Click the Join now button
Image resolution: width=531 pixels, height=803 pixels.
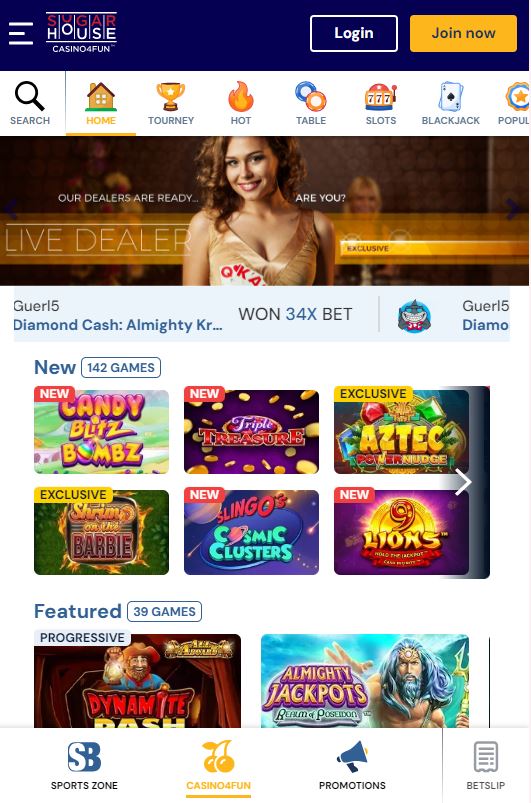463,33
